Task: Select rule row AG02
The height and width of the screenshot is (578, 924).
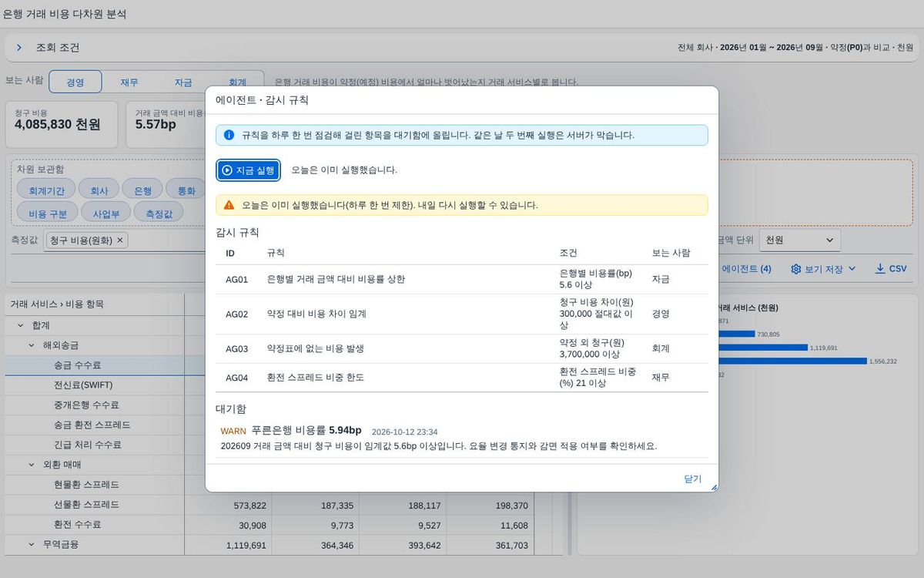Action: pos(462,314)
